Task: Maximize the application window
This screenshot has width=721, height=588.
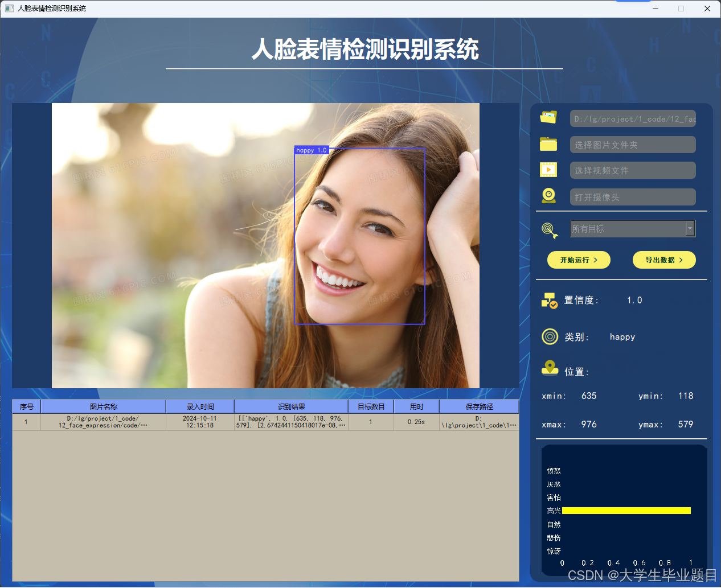Action: tap(681, 9)
